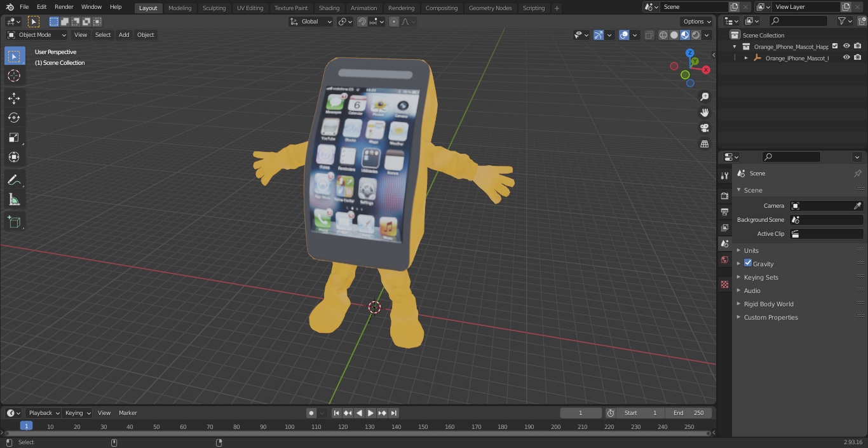Switch to the UV Editing workspace tab
Image resolution: width=868 pixels, height=448 pixels.
250,8
